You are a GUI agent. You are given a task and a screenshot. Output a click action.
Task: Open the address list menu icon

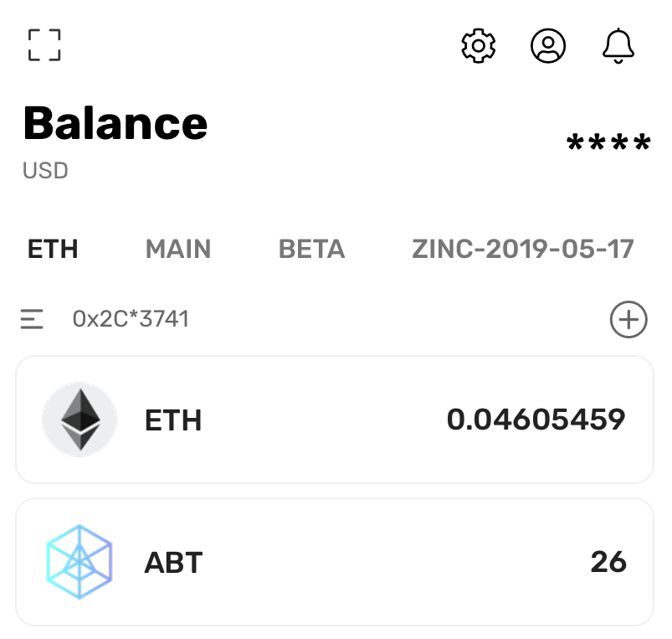click(32, 319)
